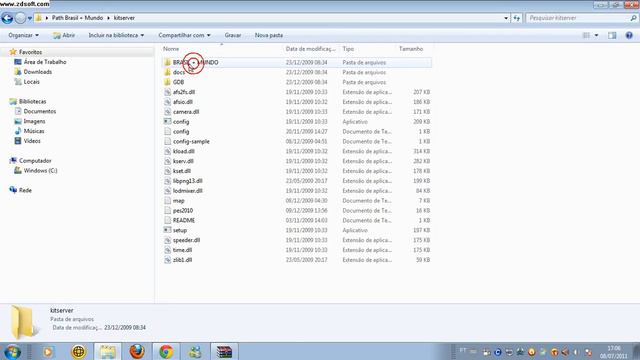This screenshot has height=360, width=640.
Task: Select the afs2fs.dll file icon
Action: [x=167, y=92]
